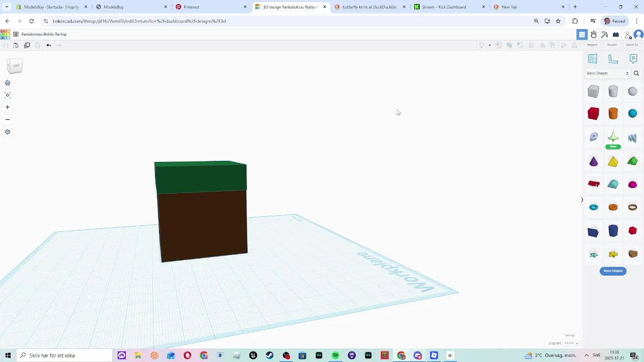The height and width of the screenshot is (362, 644).
Task: Undo the last action
Action: point(49,45)
